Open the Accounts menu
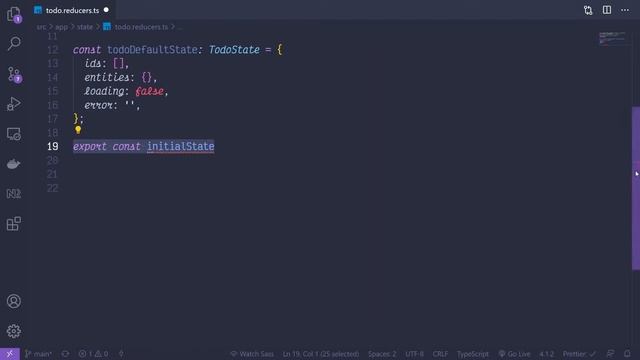This screenshot has height=360, width=640. (x=13, y=301)
